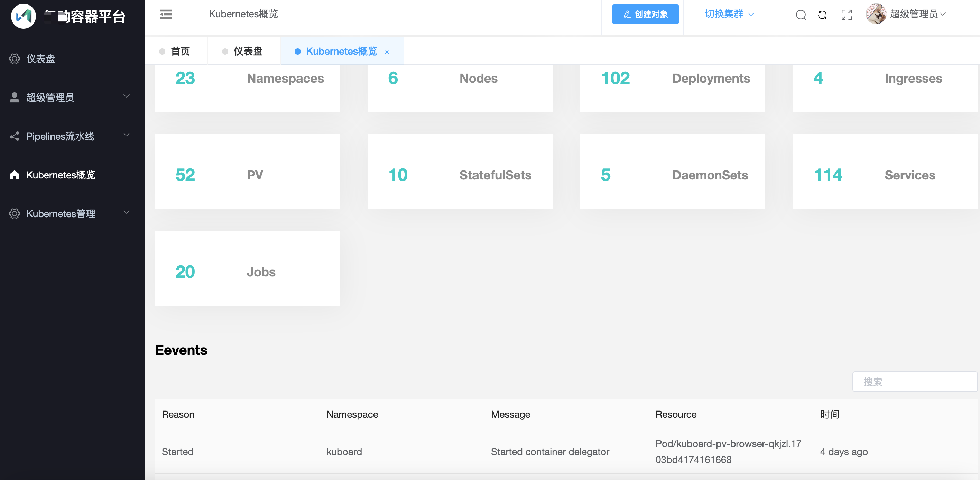Toggle fullscreen with the expand icon
This screenshot has height=480, width=980.
coord(847,15)
